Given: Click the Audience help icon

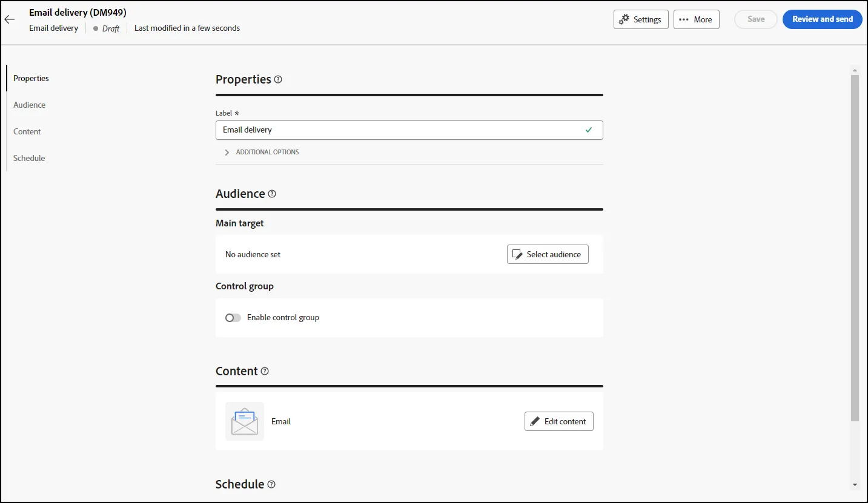Looking at the screenshot, I should pos(272,194).
